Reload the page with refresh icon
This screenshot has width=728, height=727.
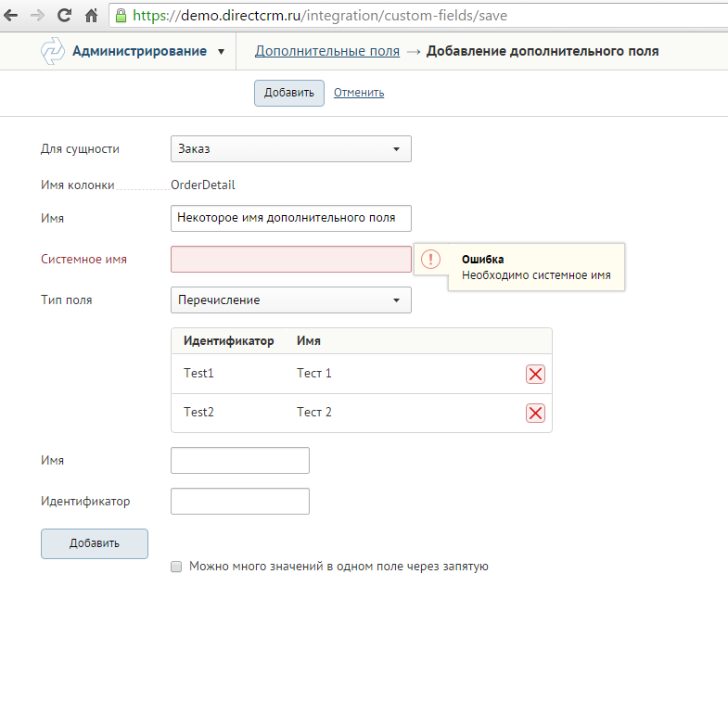click(x=64, y=16)
